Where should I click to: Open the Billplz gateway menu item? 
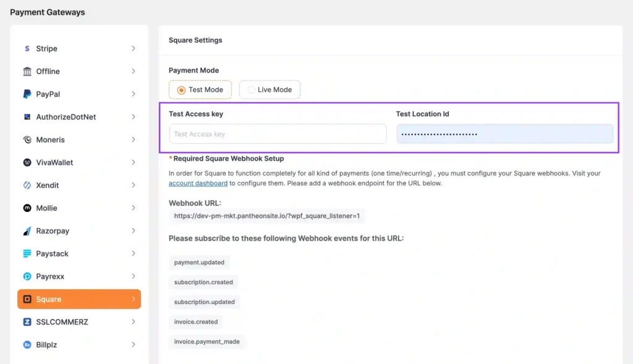79,345
